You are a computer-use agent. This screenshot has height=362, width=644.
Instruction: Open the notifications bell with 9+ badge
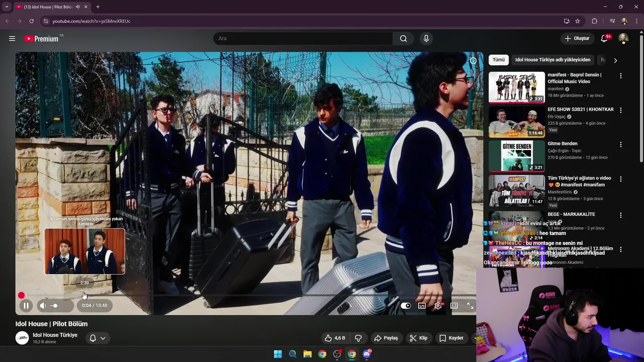click(x=605, y=39)
